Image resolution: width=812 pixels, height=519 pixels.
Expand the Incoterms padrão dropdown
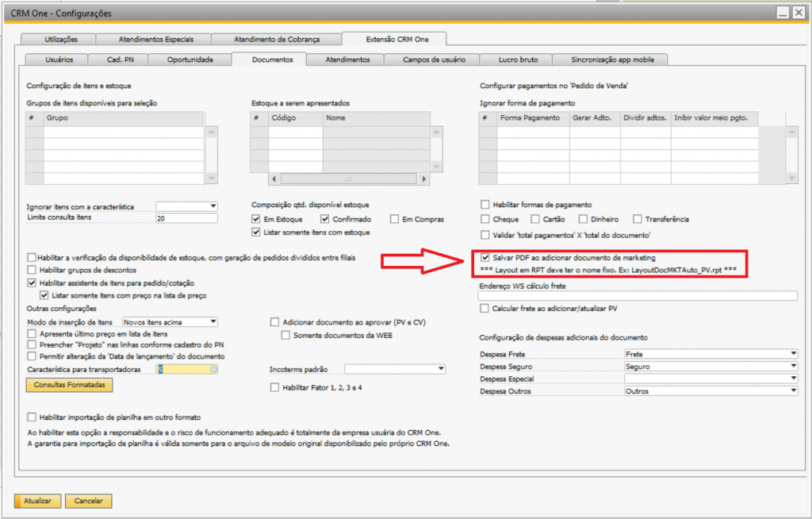pos(441,369)
